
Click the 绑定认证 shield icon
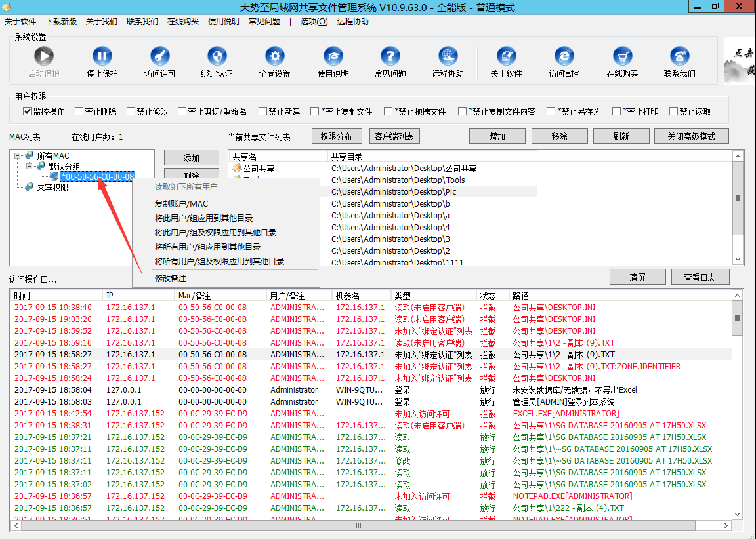point(217,56)
